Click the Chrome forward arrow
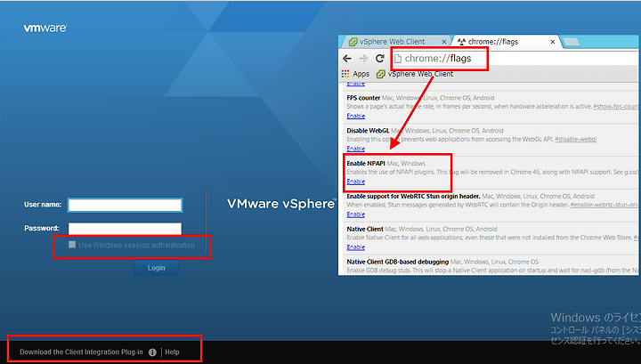The width and height of the screenshot is (641, 364). coord(363,59)
